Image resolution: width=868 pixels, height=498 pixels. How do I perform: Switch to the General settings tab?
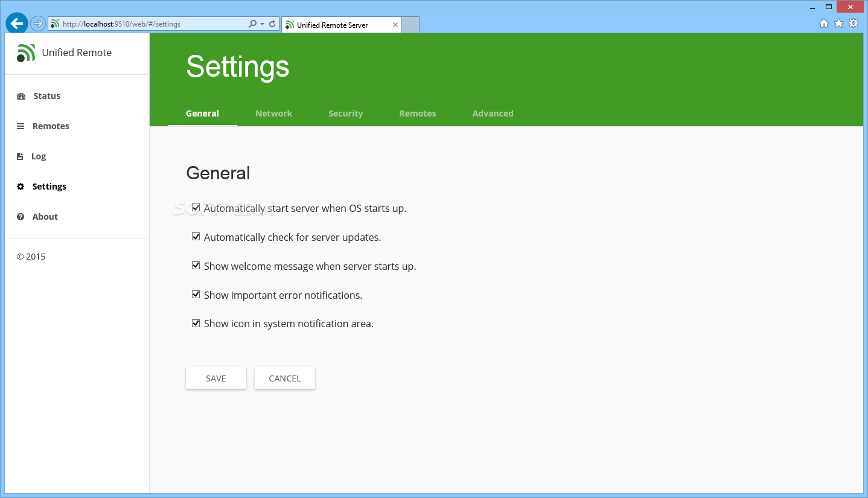pos(202,113)
